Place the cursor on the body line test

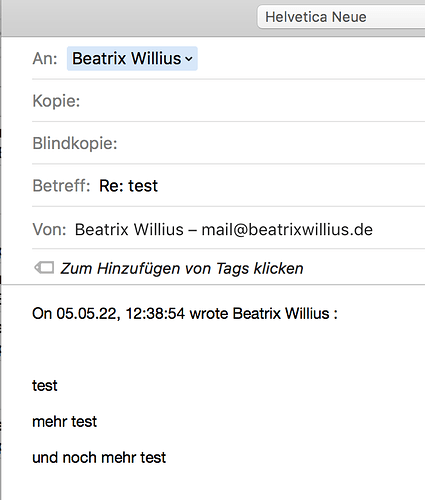[45, 386]
